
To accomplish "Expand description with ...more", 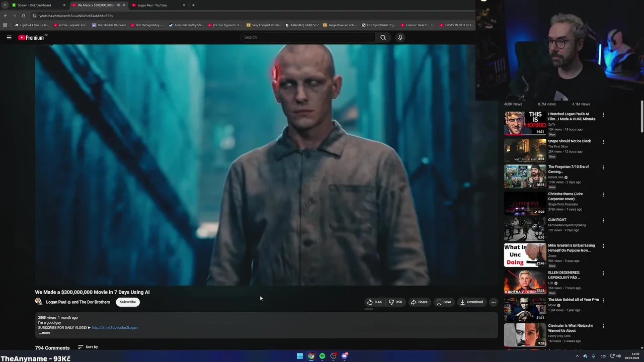I will click(45, 333).
